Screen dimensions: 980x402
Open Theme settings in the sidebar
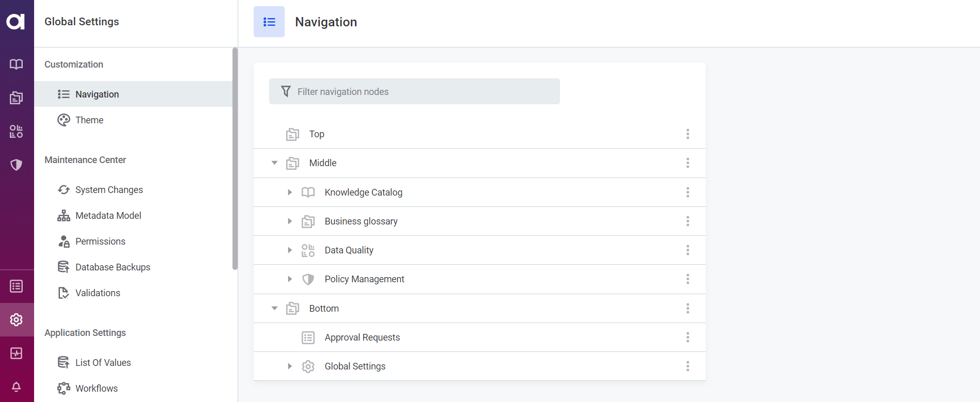point(89,120)
